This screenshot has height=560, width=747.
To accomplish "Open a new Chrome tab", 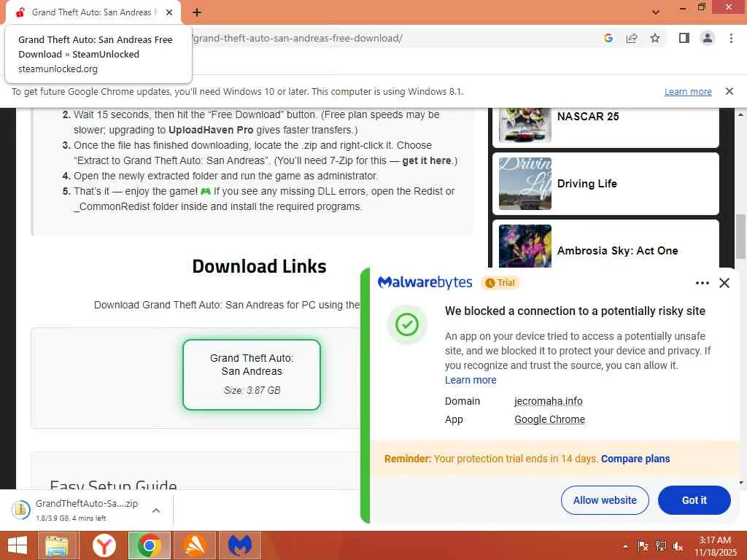I will (197, 12).
